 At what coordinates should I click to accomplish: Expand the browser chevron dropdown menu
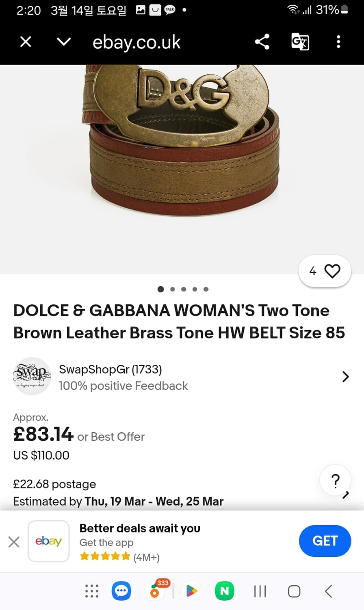[x=64, y=42]
